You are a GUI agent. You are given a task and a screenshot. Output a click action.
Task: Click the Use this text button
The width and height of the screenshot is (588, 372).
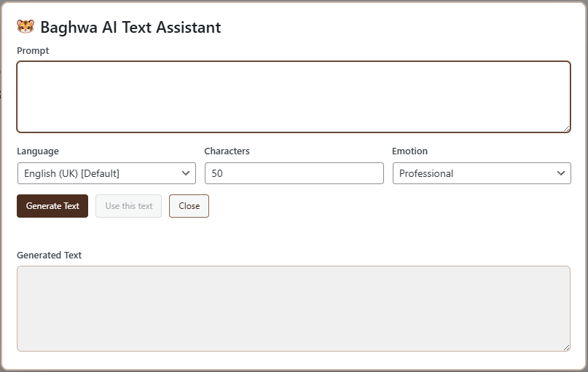point(129,206)
